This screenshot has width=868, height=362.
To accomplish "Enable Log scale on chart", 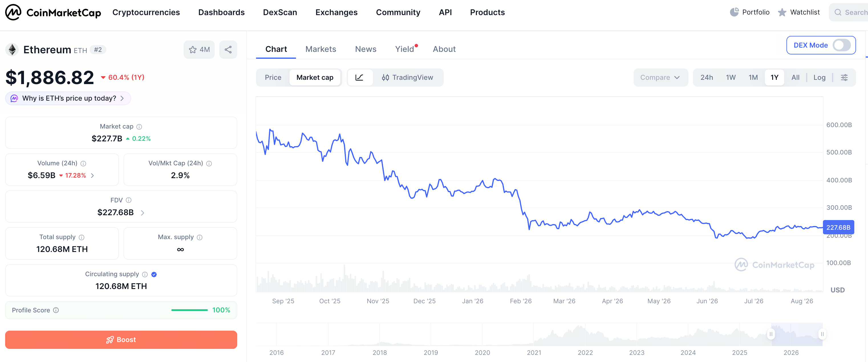I will 819,78.
